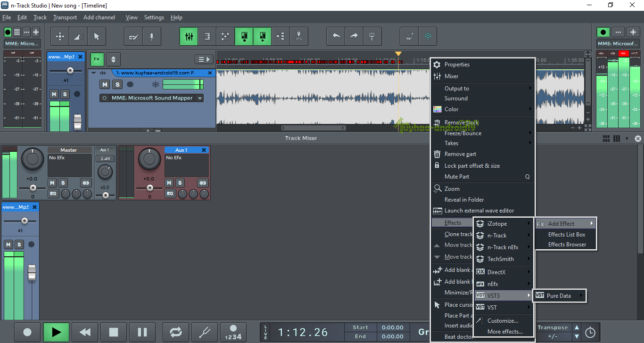
Task: Solo track 1 in the timeline header
Action: 117,84
